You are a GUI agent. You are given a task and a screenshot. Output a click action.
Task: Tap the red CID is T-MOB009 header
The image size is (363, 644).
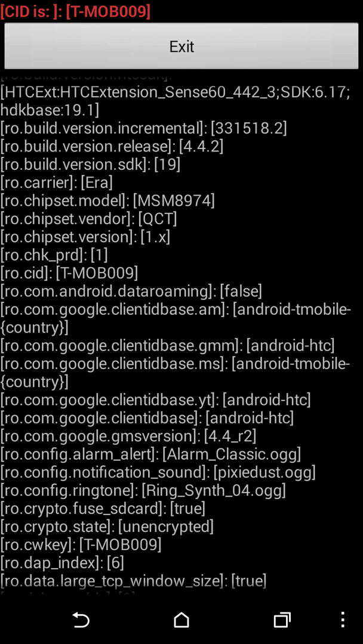point(75,11)
